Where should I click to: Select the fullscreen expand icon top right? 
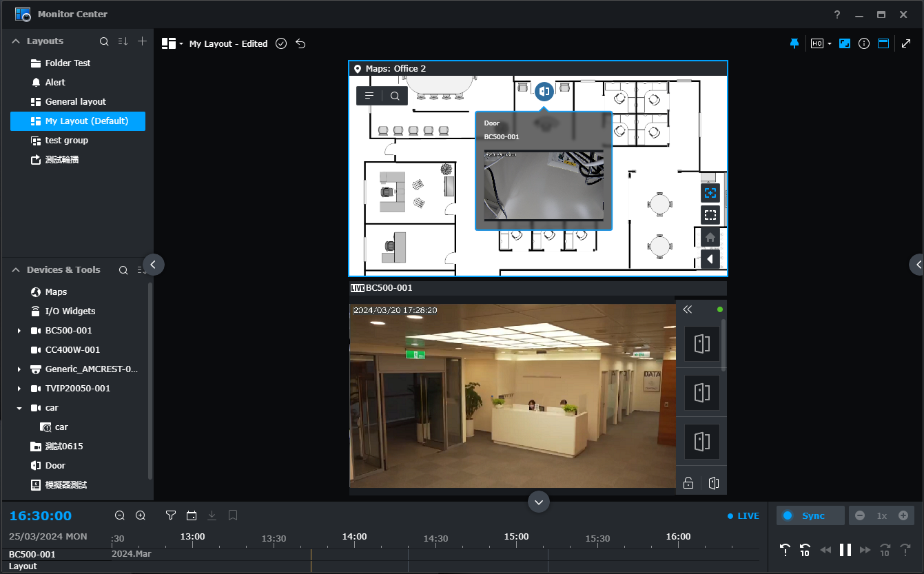[x=907, y=43]
